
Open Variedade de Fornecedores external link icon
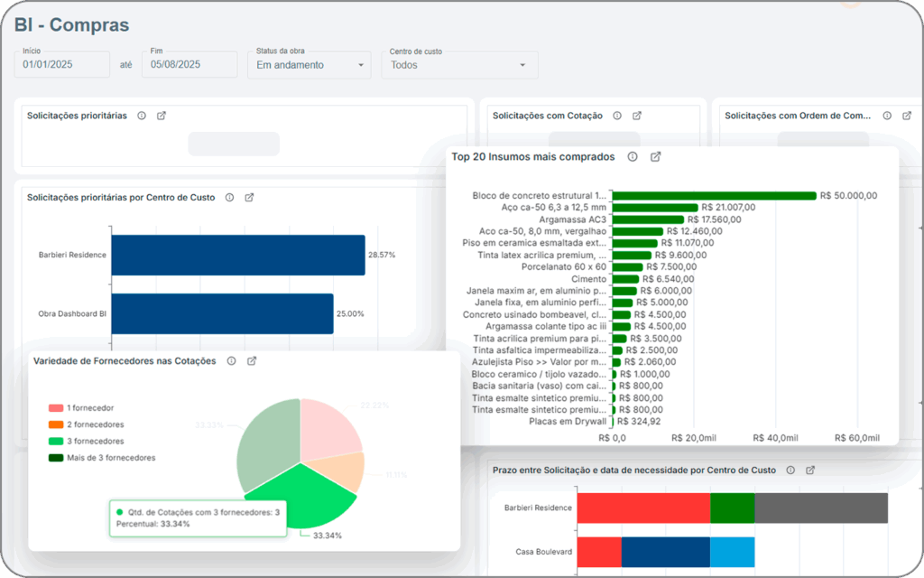pyautogui.click(x=252, y=360)
